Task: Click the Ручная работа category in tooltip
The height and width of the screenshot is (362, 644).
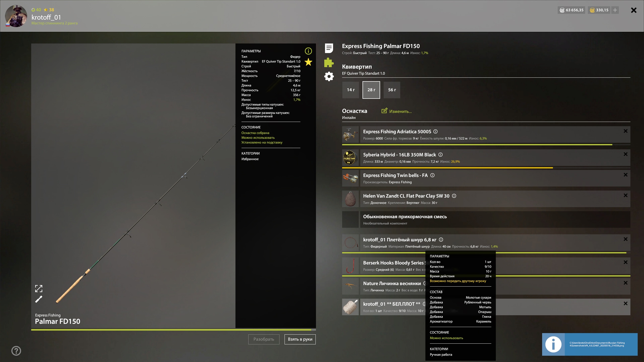Action: (441, 354)
